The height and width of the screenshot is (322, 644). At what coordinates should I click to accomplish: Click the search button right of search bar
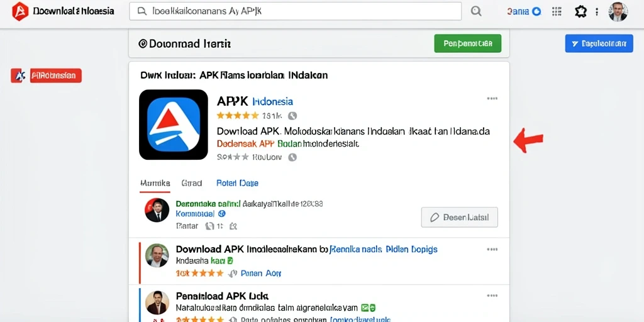476,11
